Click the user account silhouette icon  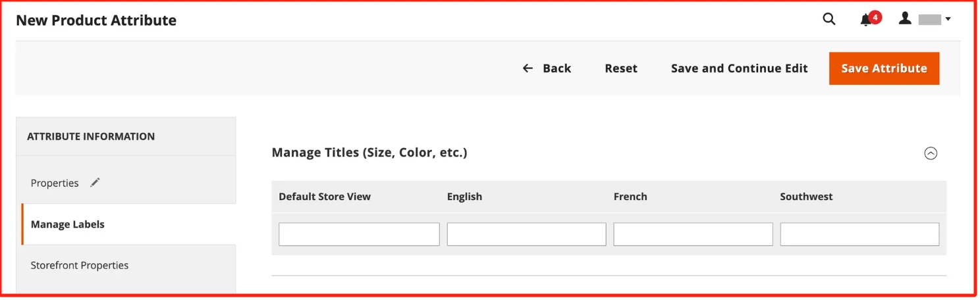pyautogui.click(x=906, y=19)
